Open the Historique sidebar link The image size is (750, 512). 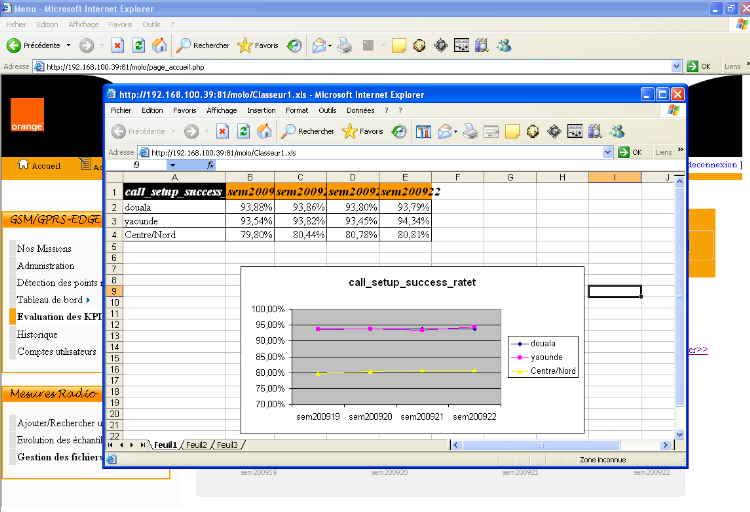[37, 334]
